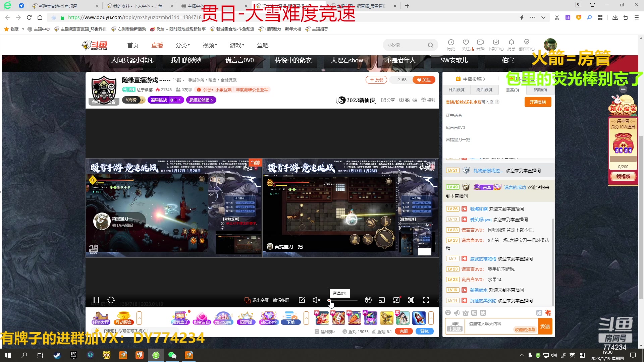Toggle the fan badge (粉) chat option
Image resolution: width=644 pixels, height=362 pixels.
pyautogui.click(x=474, y=313)
